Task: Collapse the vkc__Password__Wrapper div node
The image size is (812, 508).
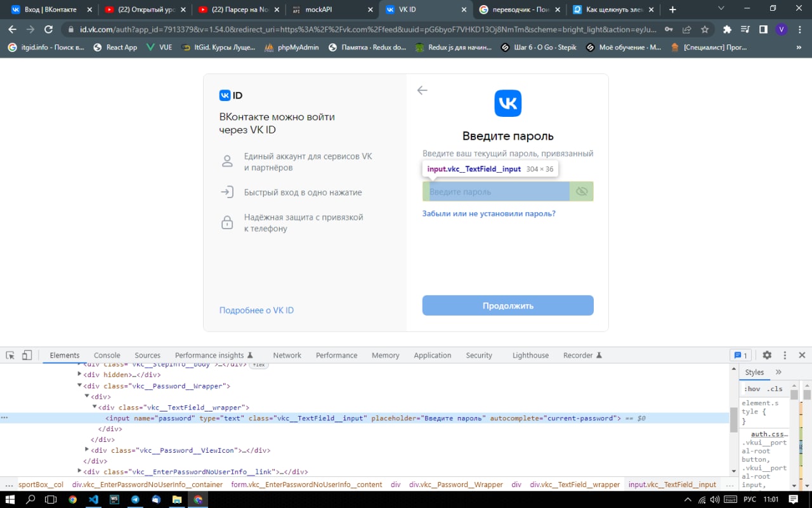Action: pyautogui.click(x=80, y=385)
